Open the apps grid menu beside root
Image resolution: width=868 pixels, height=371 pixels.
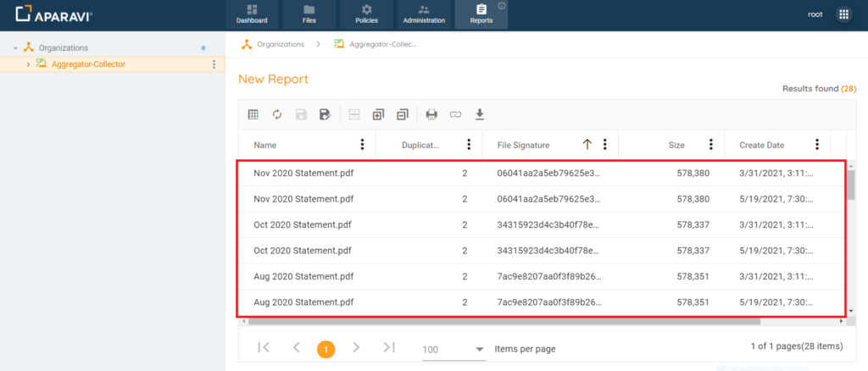[843, 14]
